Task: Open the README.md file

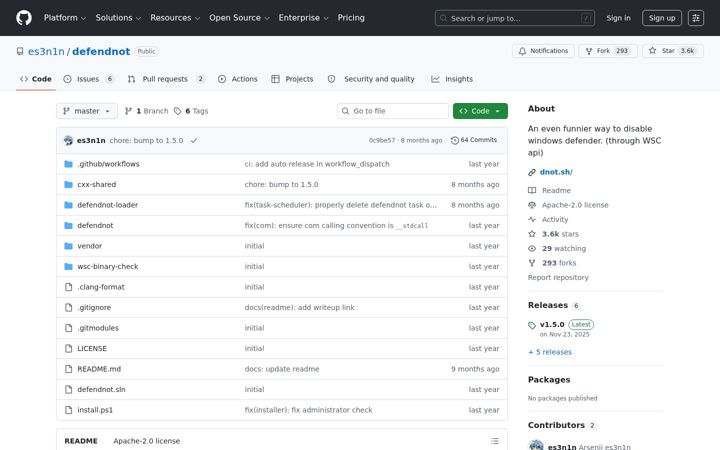Action: (99, 369)
